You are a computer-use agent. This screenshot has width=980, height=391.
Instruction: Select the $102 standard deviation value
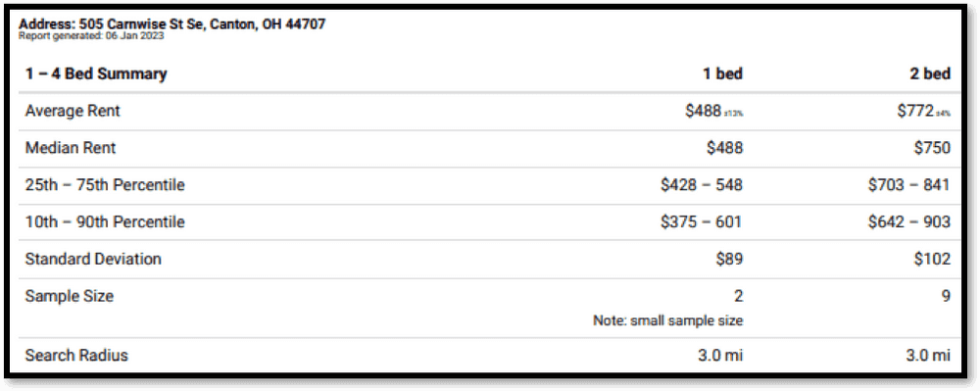[x=932, y=259]
